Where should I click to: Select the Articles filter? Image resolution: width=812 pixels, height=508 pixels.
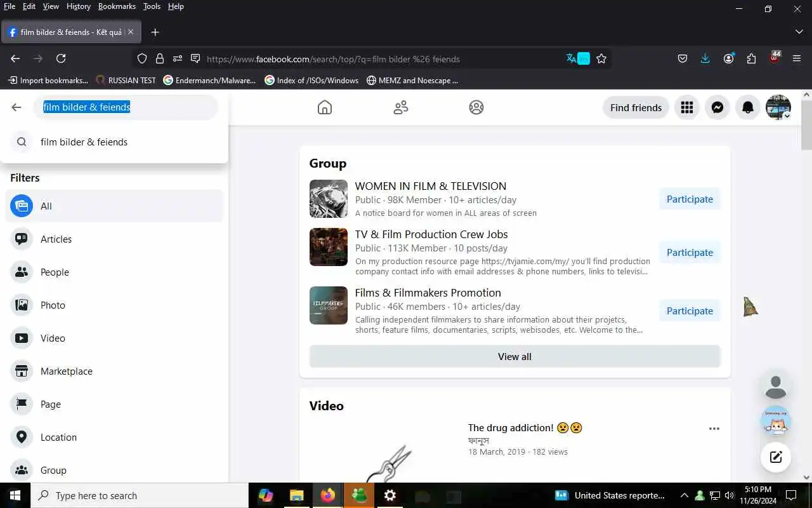click(x=114, y=239)
